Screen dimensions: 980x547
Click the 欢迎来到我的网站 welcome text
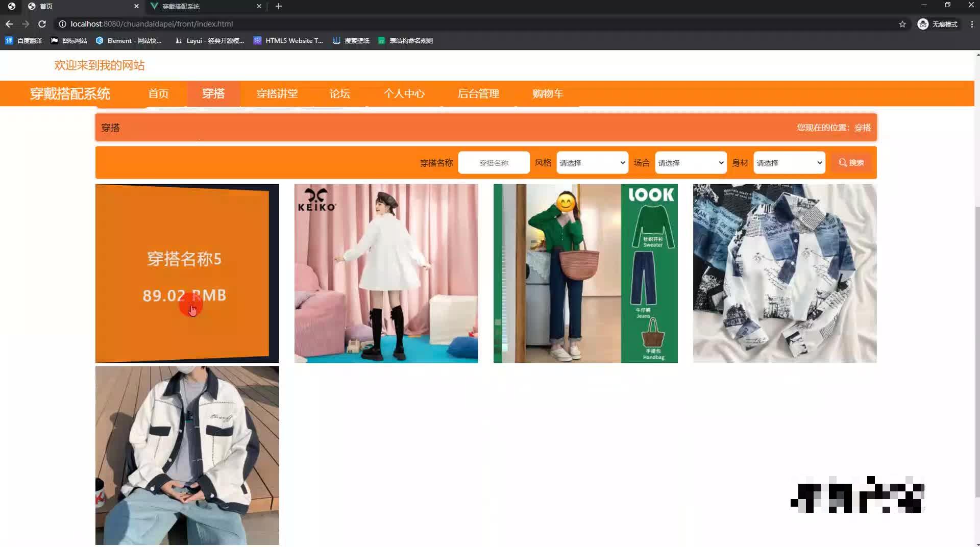(x=100, y=65)
